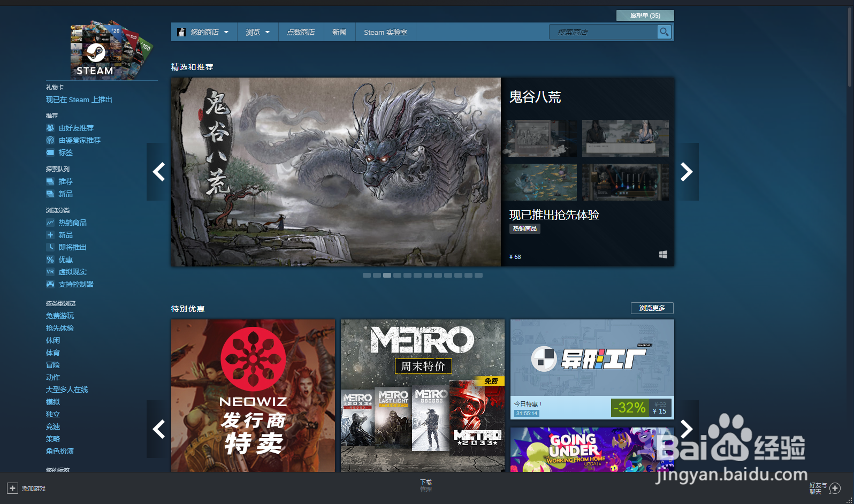Click the curators recommendation icon in sidebar
This screenshot has width=854, height=504.
click(x=50, y=140)
